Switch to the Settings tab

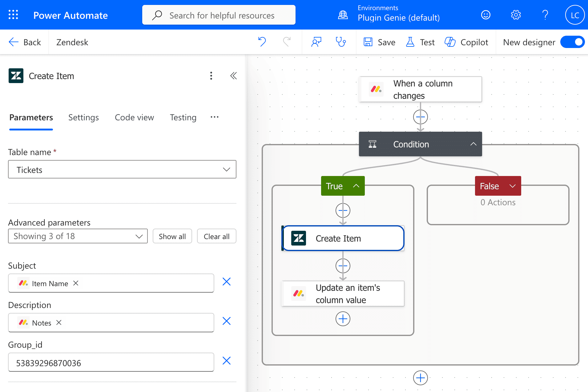point(83,117)
